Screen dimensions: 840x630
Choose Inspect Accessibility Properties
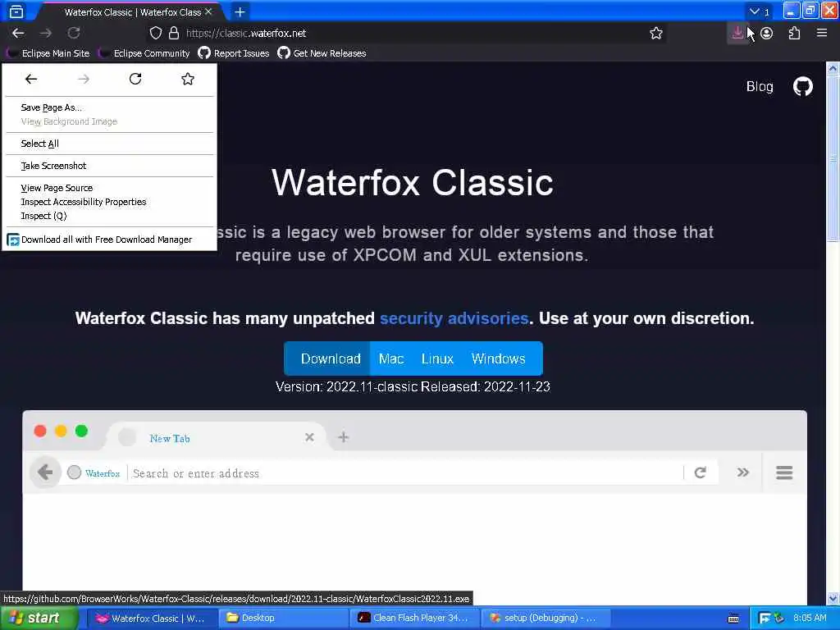pos(109,202)
